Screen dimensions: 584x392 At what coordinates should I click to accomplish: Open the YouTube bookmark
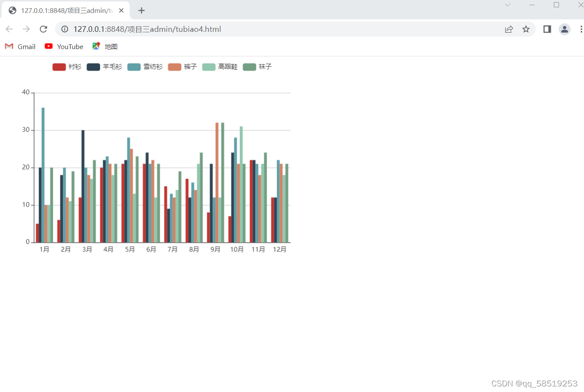pyautogui.click(x=64, y=46)
